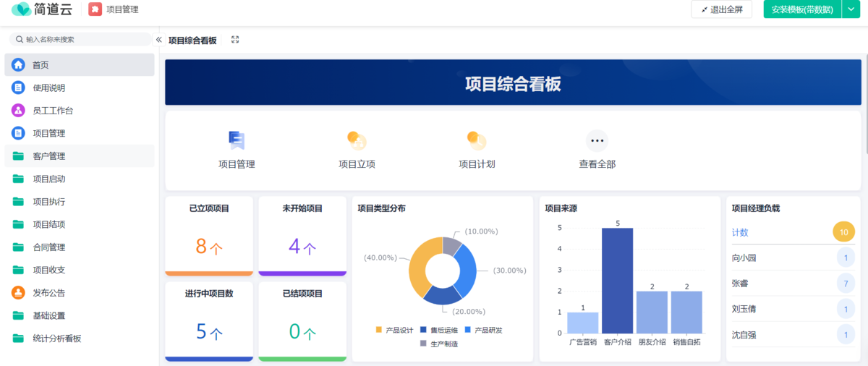The width and height of the screenshot is (868, 366).
Task: Click the 朋友介绍 bar in the chart
Action: [x=652, y=312]
